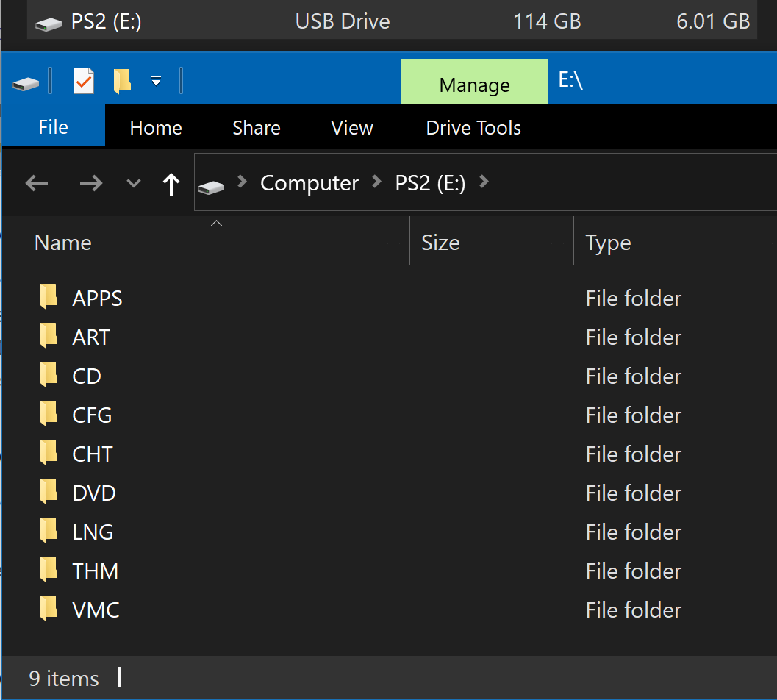Expand the chevron after PS2 (E:) breadcrumb
777x700 pixels.
tap(484, 182)
